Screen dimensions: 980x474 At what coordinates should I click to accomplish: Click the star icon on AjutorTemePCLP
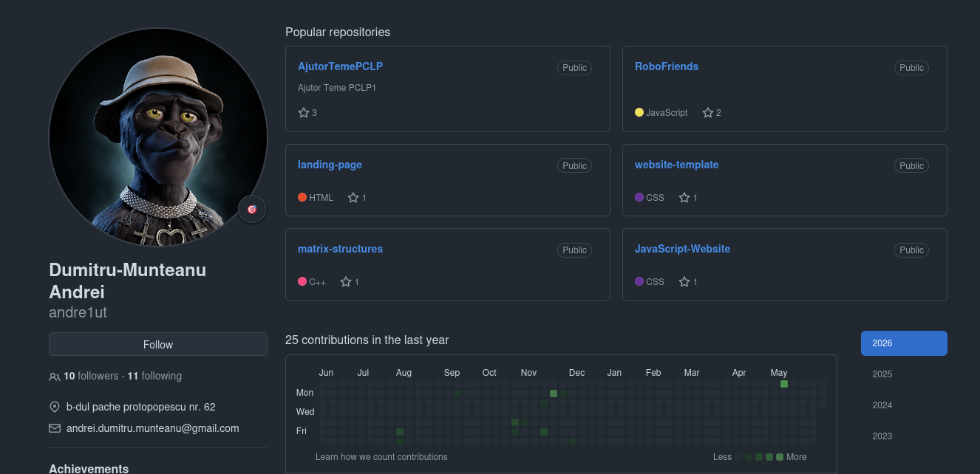point(303,113)
